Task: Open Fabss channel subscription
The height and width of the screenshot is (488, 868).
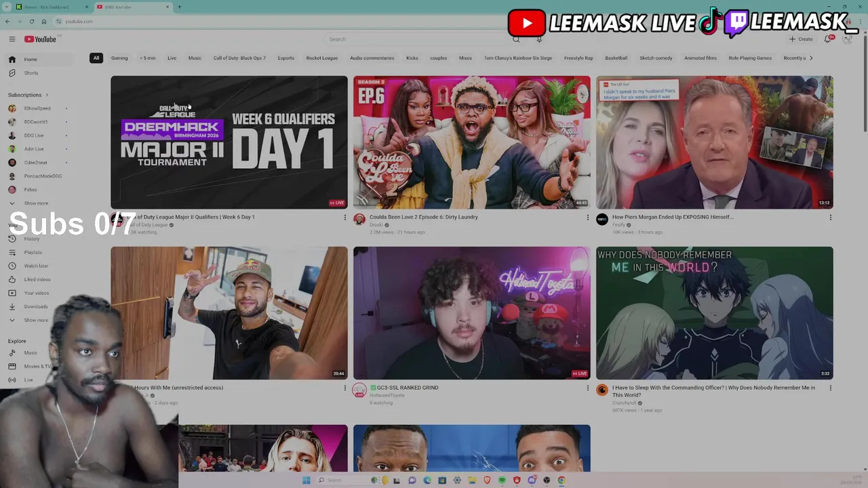Action: [41, 190]
